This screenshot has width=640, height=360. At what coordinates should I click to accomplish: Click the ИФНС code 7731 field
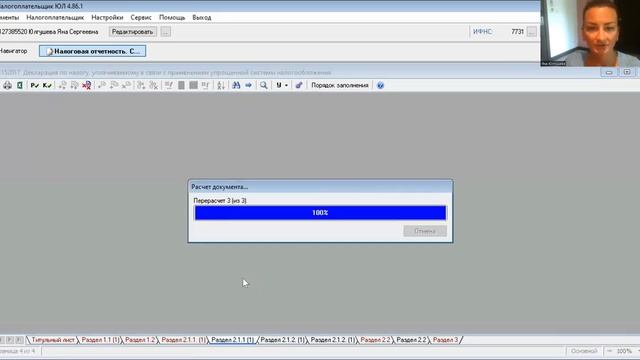517,32
